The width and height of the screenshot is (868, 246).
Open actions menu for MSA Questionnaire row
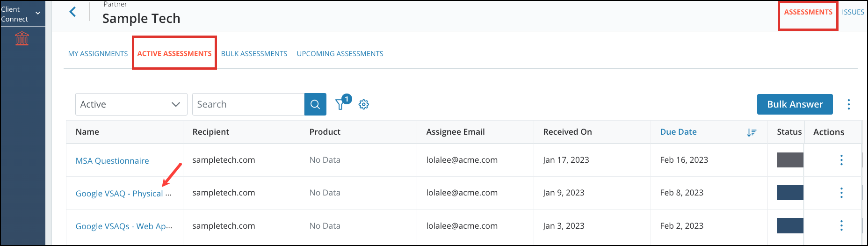(x=841, y=160)
